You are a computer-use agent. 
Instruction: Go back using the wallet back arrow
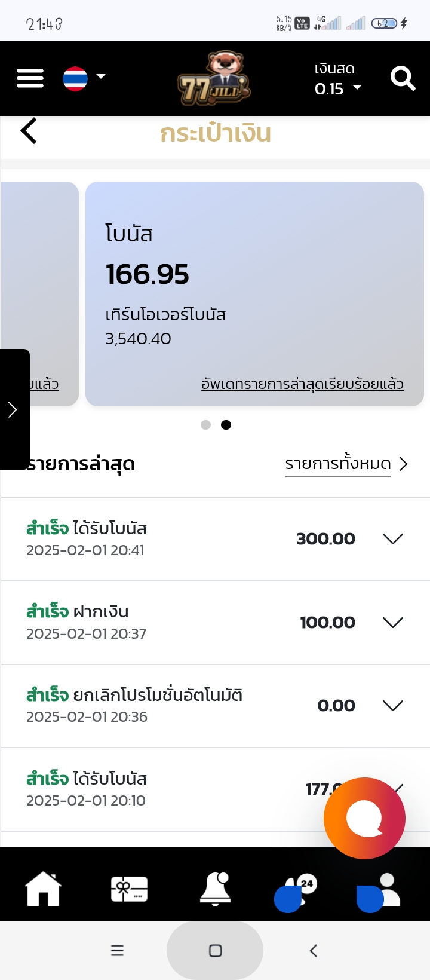(x=29, y=131)
